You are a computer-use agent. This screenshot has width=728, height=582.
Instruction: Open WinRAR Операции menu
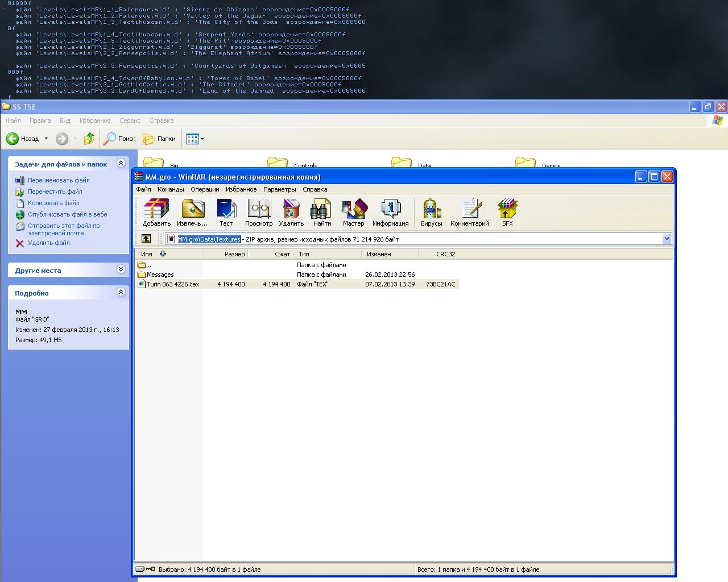[x=205, y=189]
